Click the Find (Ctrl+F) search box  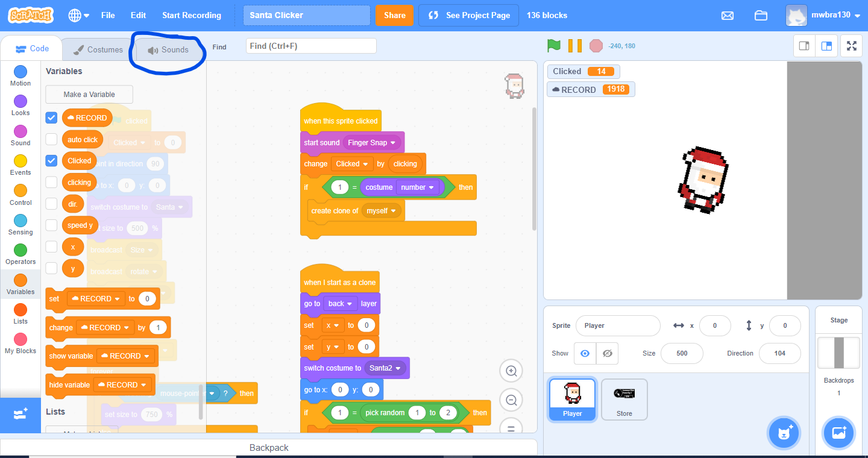311,46
